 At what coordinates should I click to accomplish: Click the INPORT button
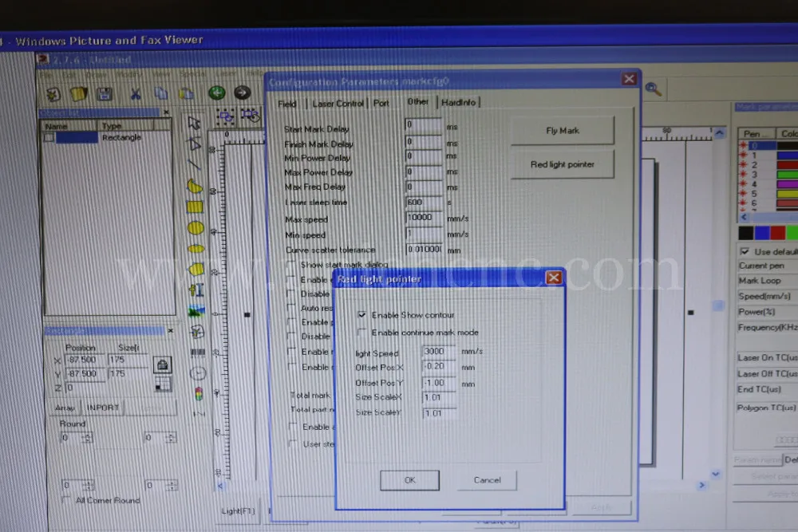[102, 408]
